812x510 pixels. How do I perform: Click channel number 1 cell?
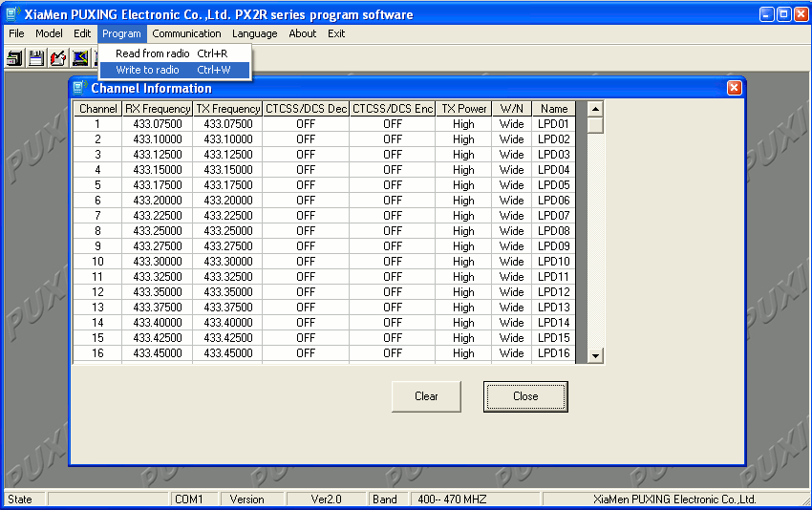pyautogui.click(x=97, y=124)
